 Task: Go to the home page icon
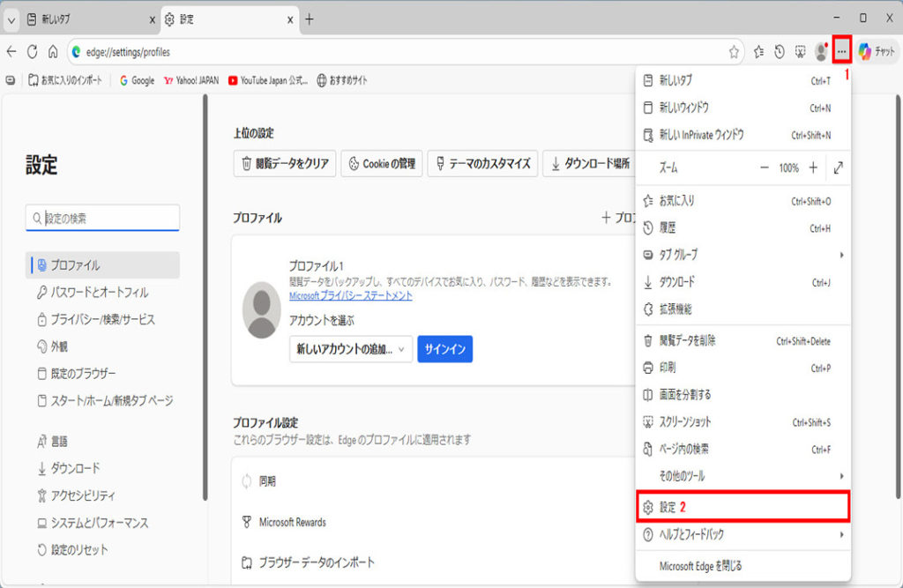click(x=53, y=52)
